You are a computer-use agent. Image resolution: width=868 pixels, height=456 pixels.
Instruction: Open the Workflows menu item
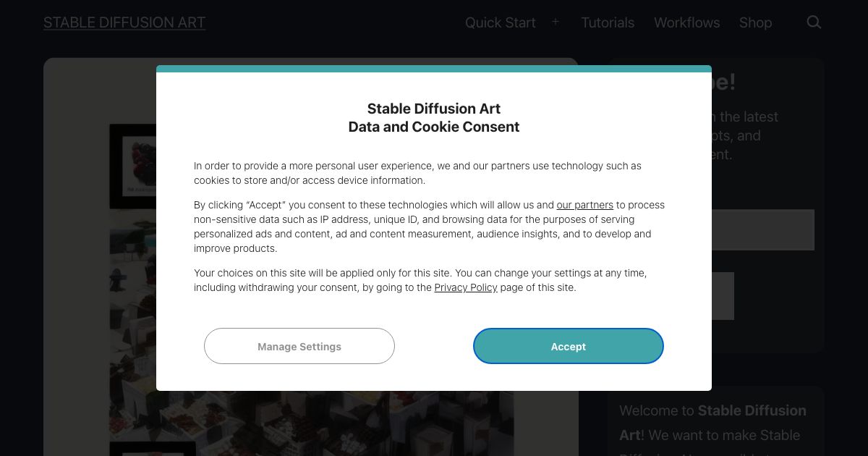coord(686,22)
